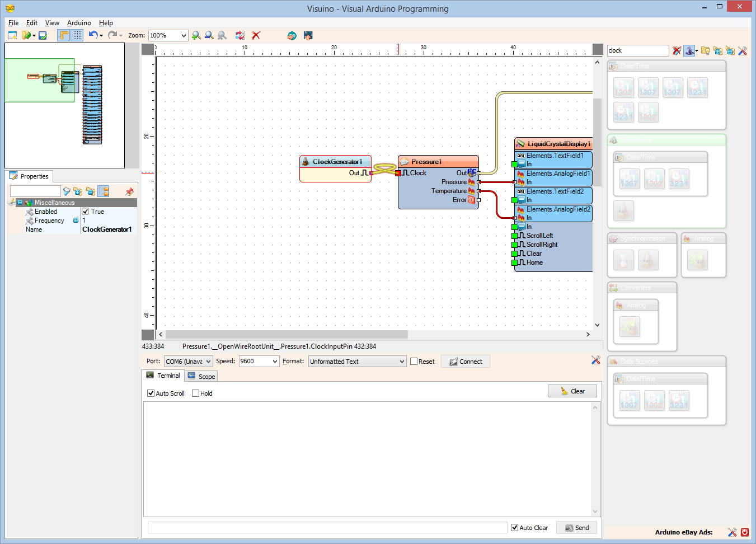Click the Open project folder icon
The image size is (756, 544).
pos(26,35)
